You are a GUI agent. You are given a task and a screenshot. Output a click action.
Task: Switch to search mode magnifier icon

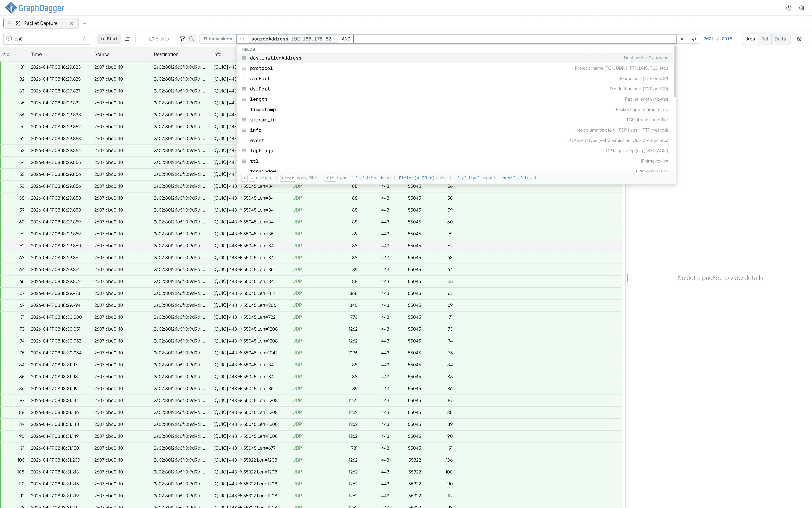point(192,39)
